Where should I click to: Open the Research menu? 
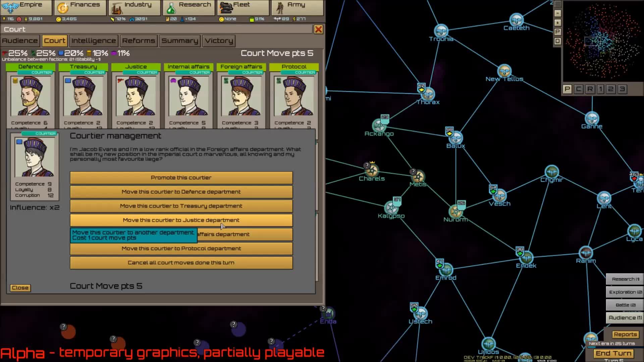(189, 7)
